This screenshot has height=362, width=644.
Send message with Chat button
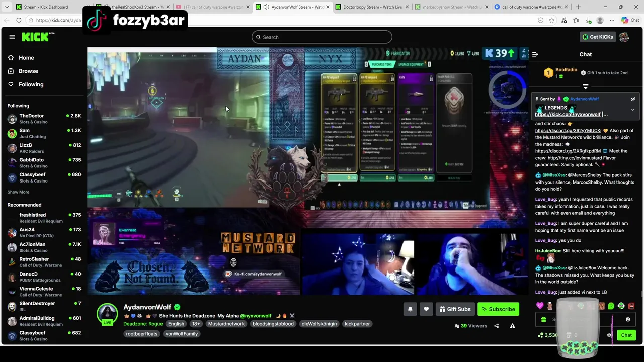pos(626,335)
